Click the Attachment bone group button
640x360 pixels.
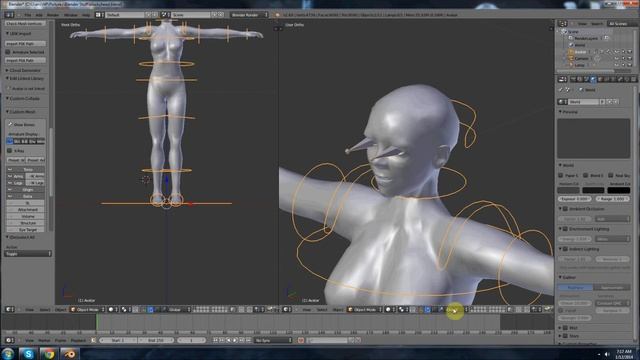(x=28, y=209)
